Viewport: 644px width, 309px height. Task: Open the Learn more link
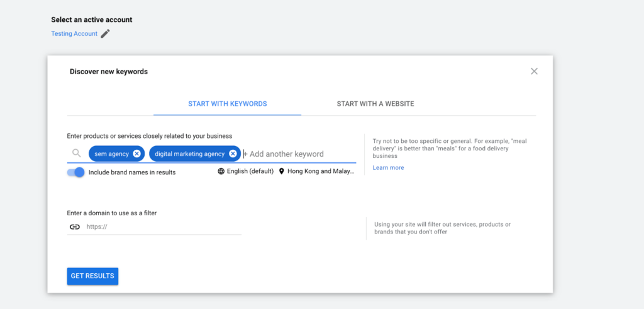coord(388,167)
